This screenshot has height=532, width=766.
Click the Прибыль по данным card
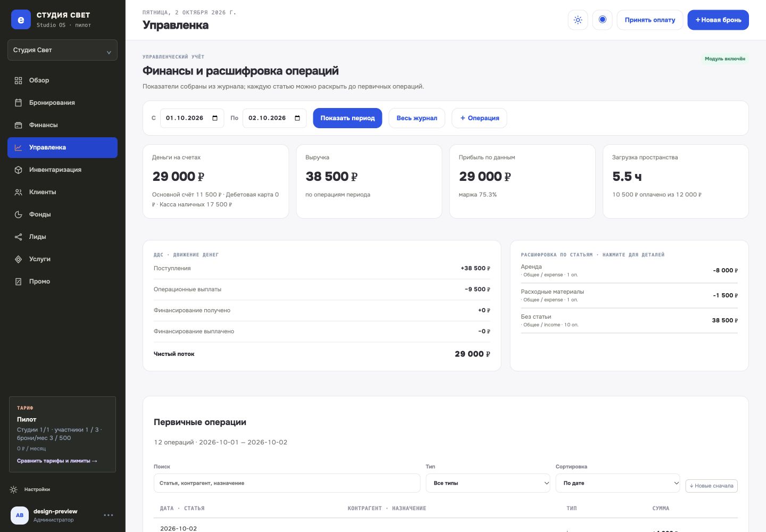pos(522,181)
